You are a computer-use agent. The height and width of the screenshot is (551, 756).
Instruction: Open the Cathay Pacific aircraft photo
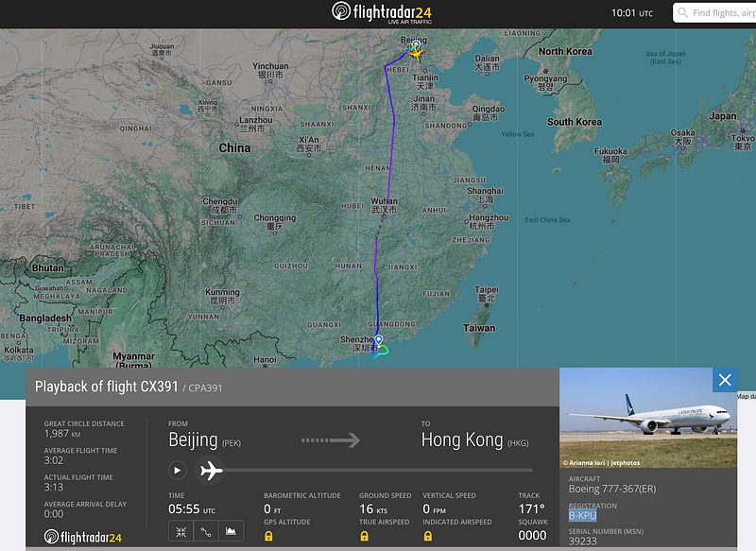(x=648, y=418)
